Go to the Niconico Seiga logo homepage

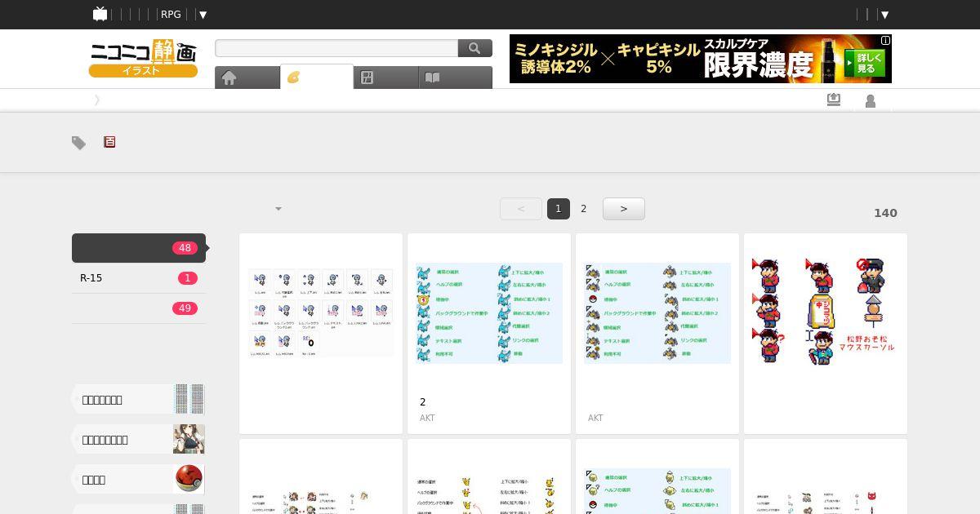click(143, 59)
